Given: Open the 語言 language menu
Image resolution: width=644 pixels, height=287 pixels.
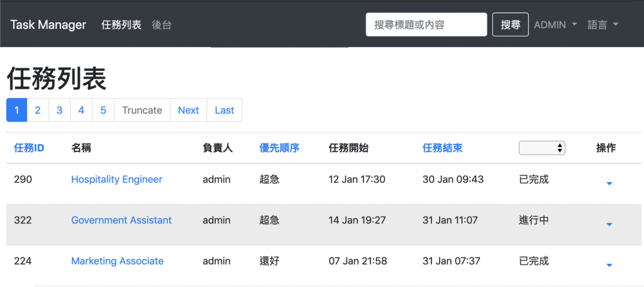Looking at the screenshot, I should click(x=603, y=25).
